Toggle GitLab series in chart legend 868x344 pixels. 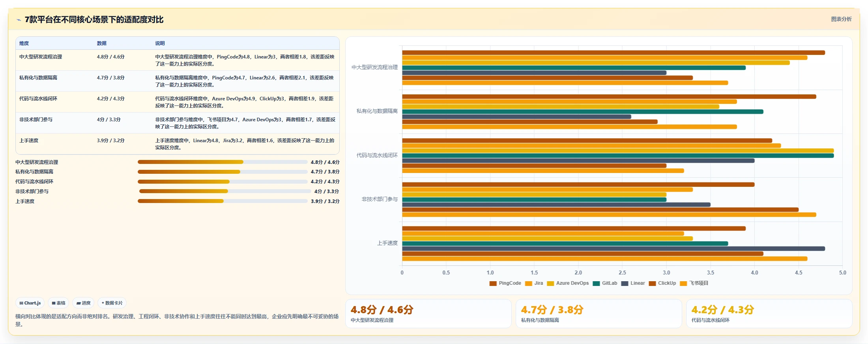[x=605, y=283]
